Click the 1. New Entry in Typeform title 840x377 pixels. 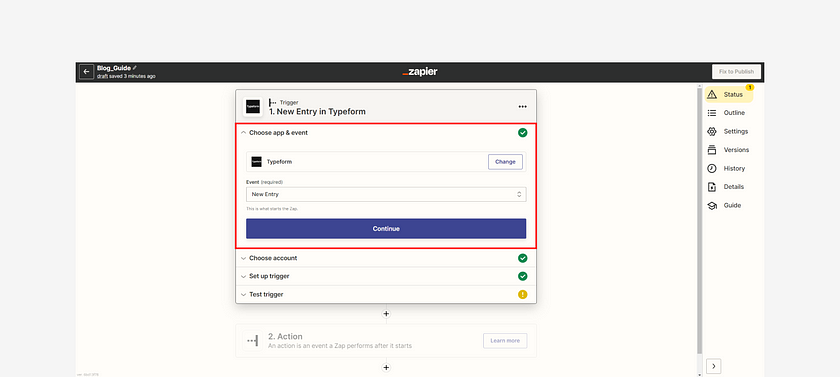point(317,112)
